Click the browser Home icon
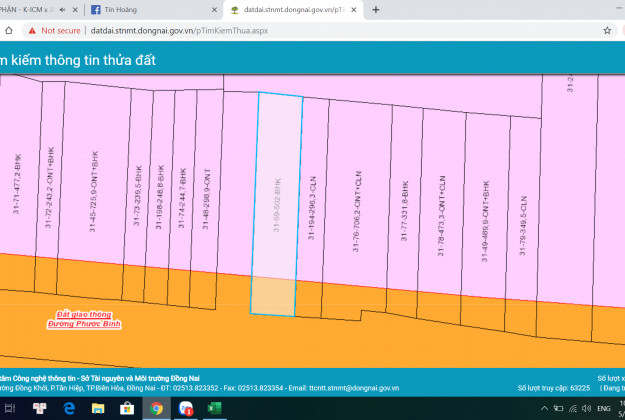Screen dimensions: 625x420 10,31
